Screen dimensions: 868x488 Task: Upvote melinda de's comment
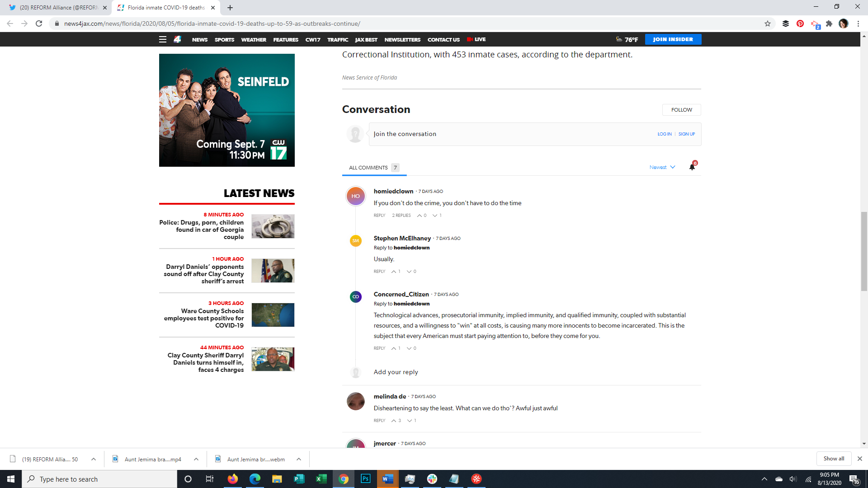(x=394, y=421)
